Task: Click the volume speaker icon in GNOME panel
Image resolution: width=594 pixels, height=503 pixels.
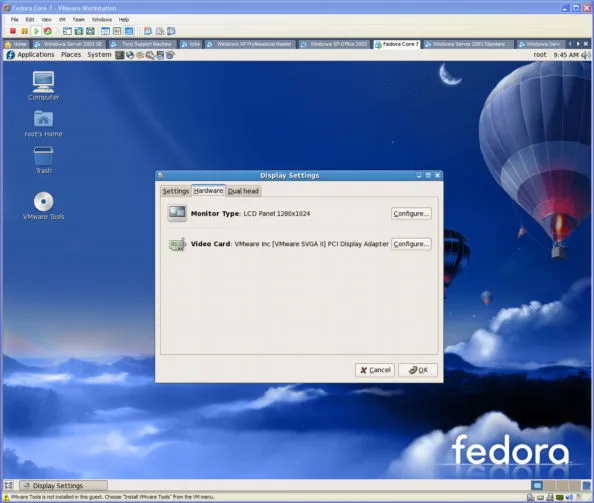Action: [586, 55]
